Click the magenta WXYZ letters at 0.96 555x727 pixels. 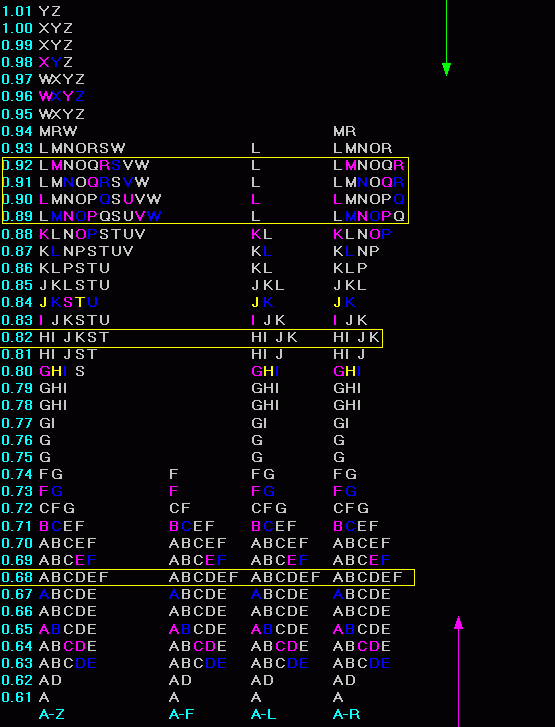[62, 96]
